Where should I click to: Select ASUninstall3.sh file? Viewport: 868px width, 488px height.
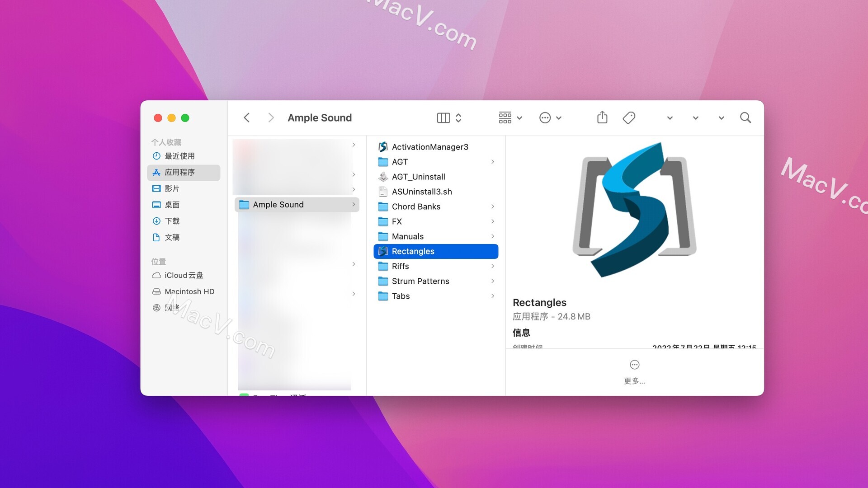point(436,192)
